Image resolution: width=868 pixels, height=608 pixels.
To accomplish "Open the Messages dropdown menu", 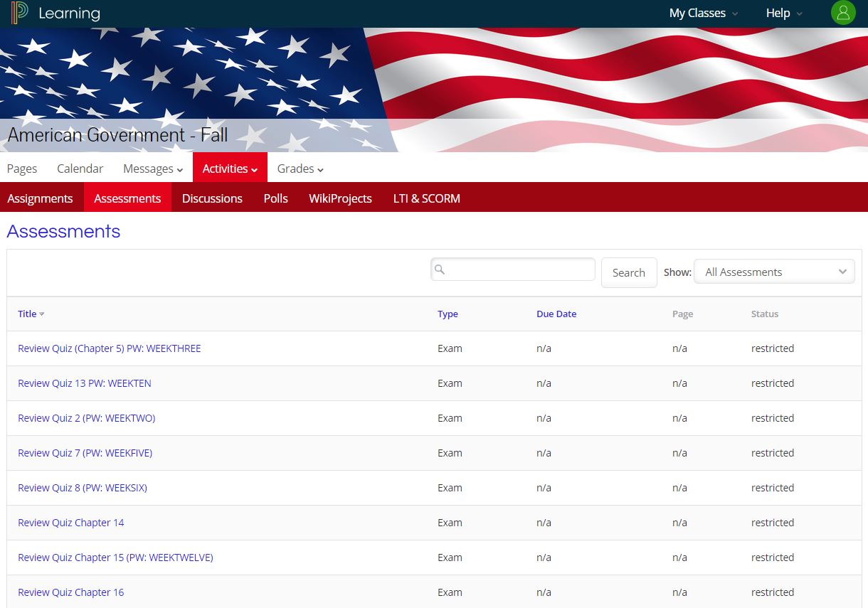I will (x=153, y=169).
